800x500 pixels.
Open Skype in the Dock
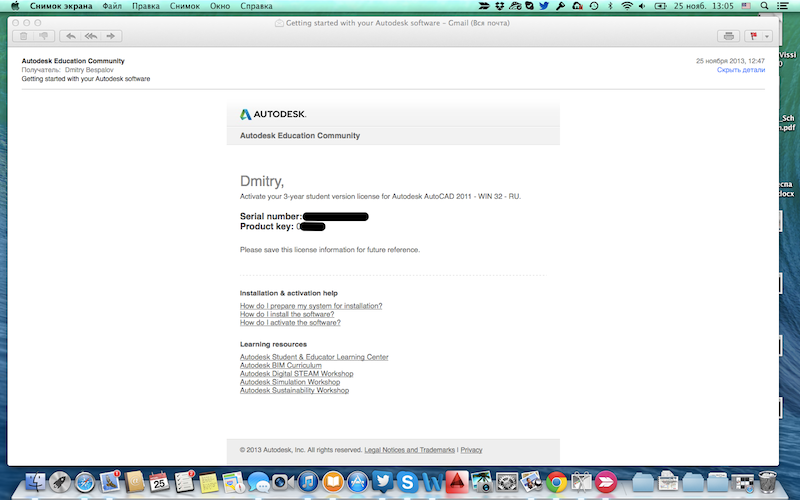click(407, 483)
